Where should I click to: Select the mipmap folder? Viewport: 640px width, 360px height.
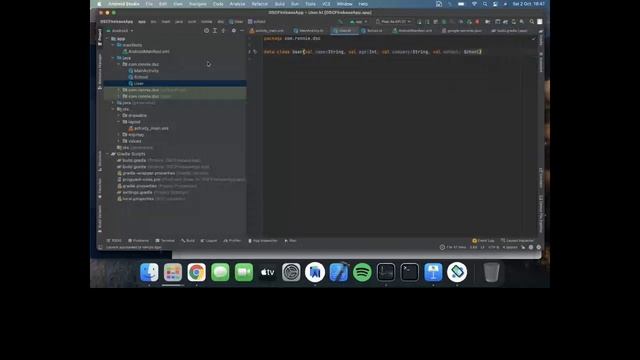[x=133, y=135]
